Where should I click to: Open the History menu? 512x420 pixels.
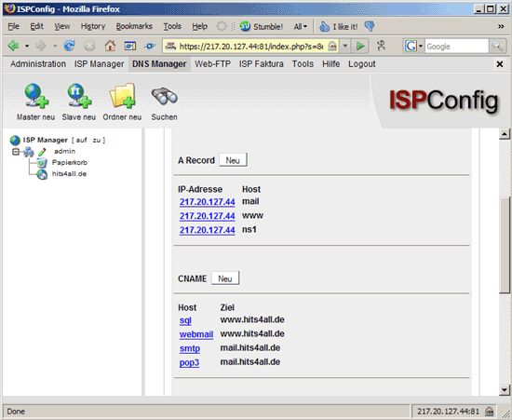[x=93, y=26]
